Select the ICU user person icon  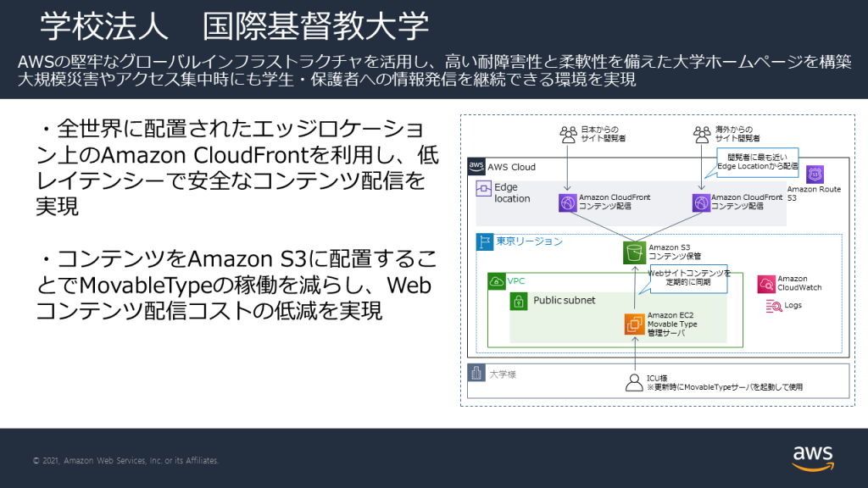tap(634, 383)
